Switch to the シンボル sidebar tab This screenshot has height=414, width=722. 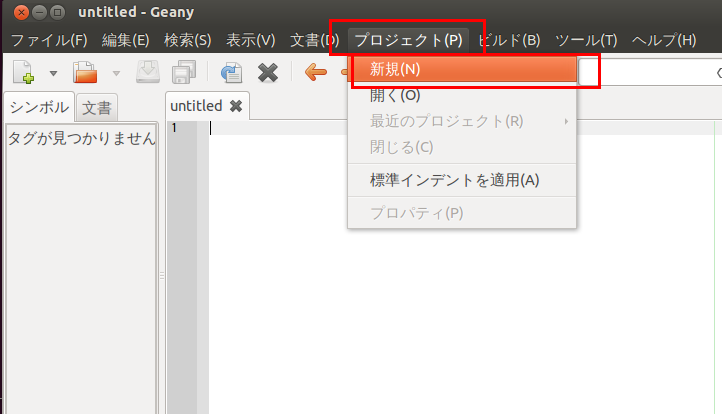(x=39, y=107)
